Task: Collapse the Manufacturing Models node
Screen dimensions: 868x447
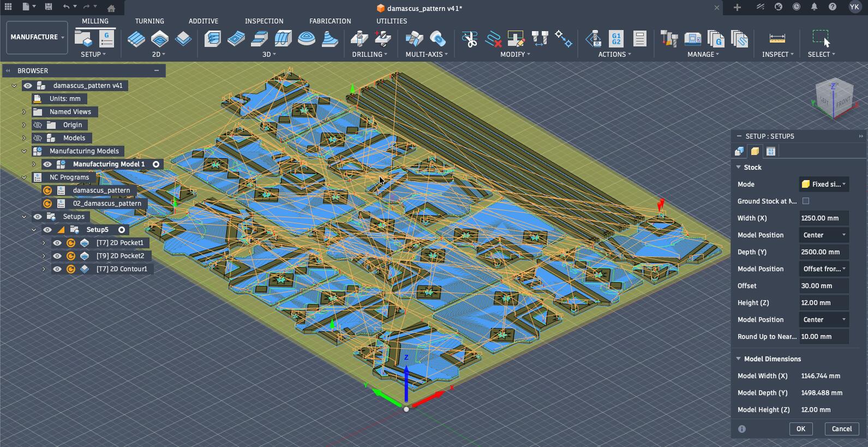Action: pos(24,151)
